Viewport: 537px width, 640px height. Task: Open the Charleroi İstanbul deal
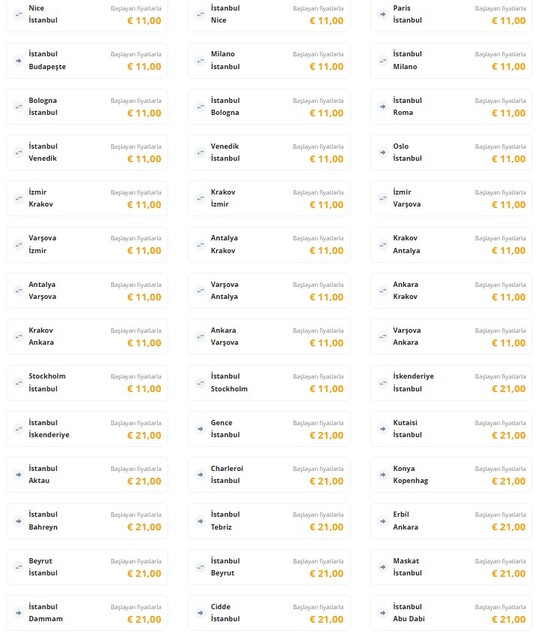269,475
